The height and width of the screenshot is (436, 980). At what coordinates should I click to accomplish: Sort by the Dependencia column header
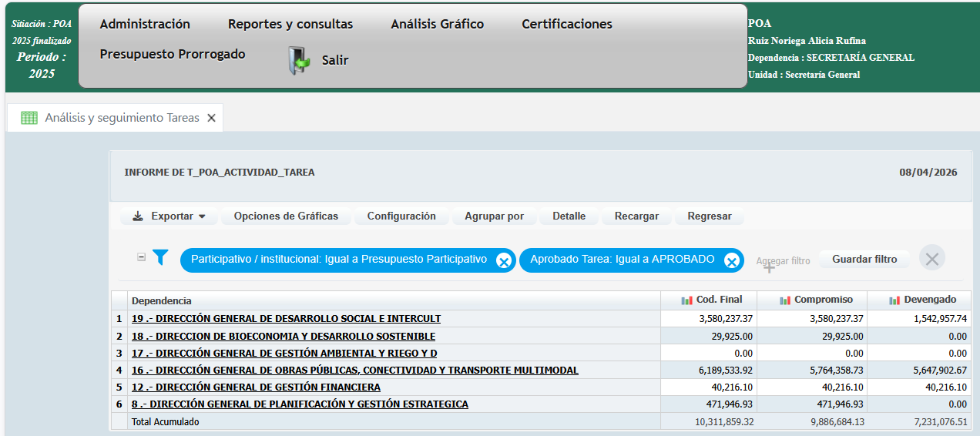coord(162,300)
